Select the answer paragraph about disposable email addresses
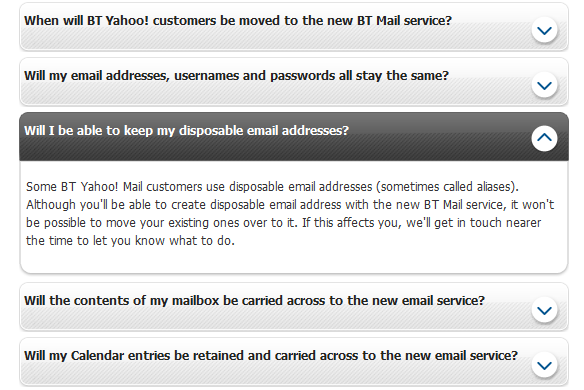 (x=290, y=213)
